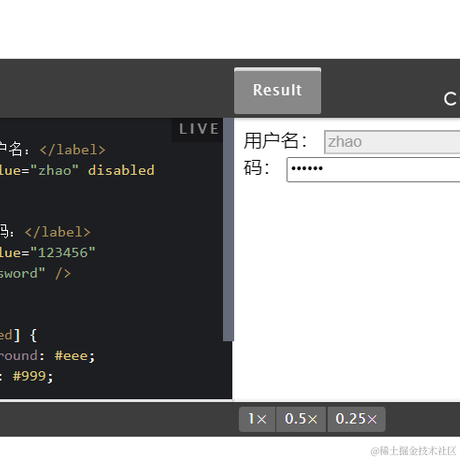Screen dimensions: 460x460
Task: Set preview zoom to 1×
Action: 257,419
